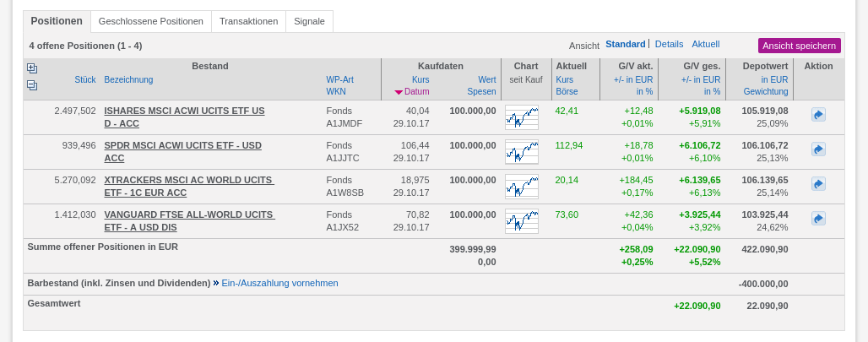Open Xtrackers MSCI AC World chart thumbnail
Screen dimensions: 868x342
pos(521,187)
